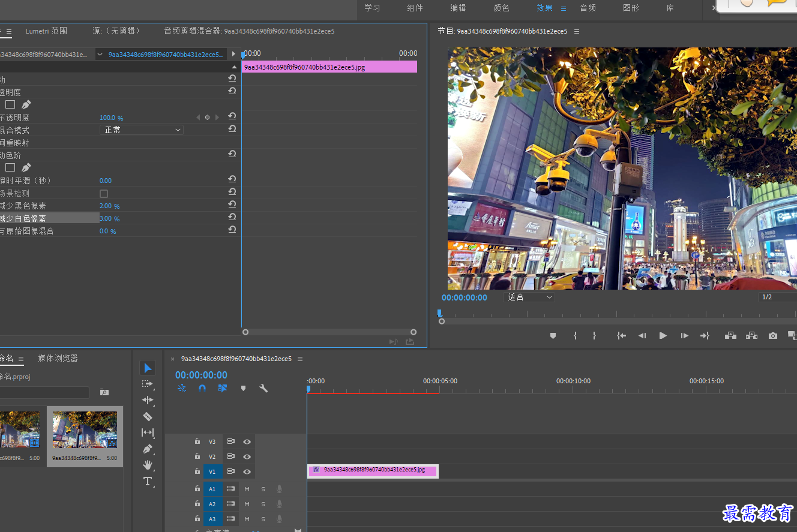Reset the 瞬时平滑 parameter

pyautogui.click(x=232, y=179)
